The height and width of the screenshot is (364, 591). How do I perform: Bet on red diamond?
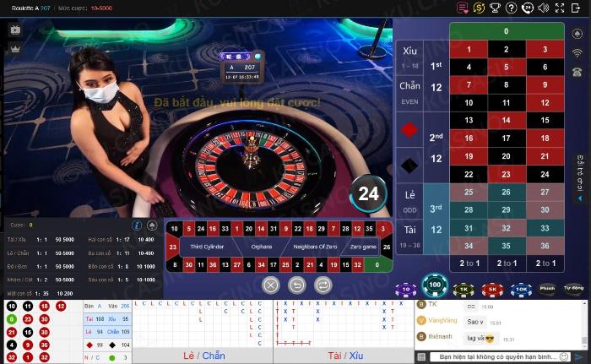point(409,130)
